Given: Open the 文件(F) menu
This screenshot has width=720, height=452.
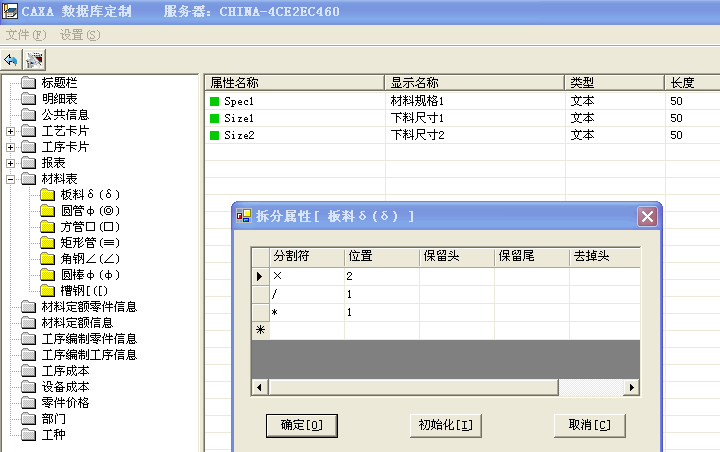Looking at the screenshot, I should [26, 35].
